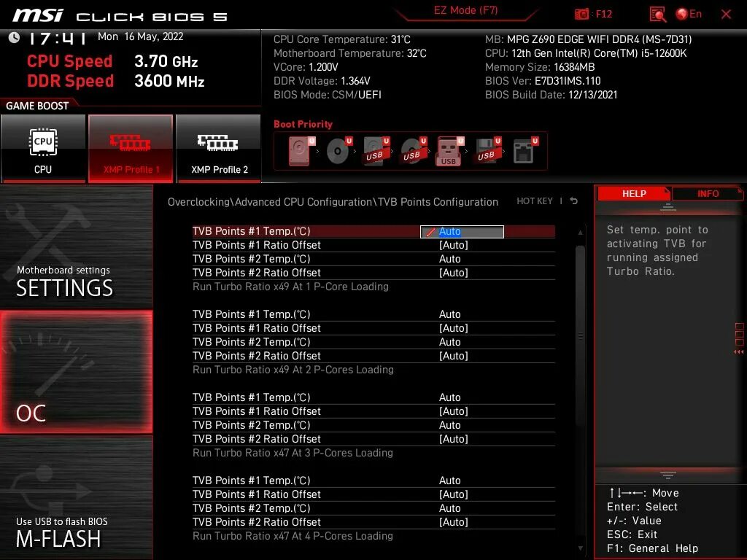Select the network boot device icon
The width and height of the screenshot is (747, 560).
click(525, 152)
